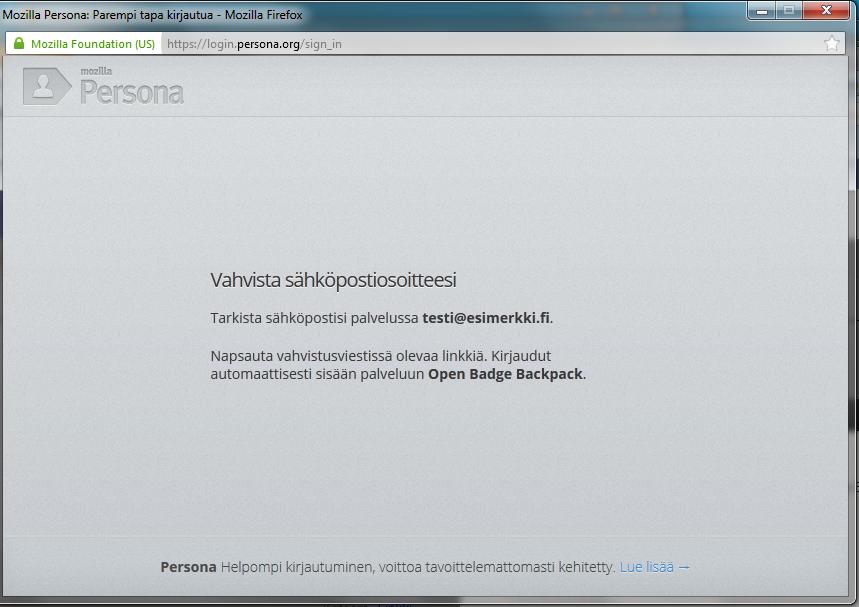Image resolution: width=859 pixels, height=607 pixels.
Task: Open the Lue lisää link
Action: [654, 567]
